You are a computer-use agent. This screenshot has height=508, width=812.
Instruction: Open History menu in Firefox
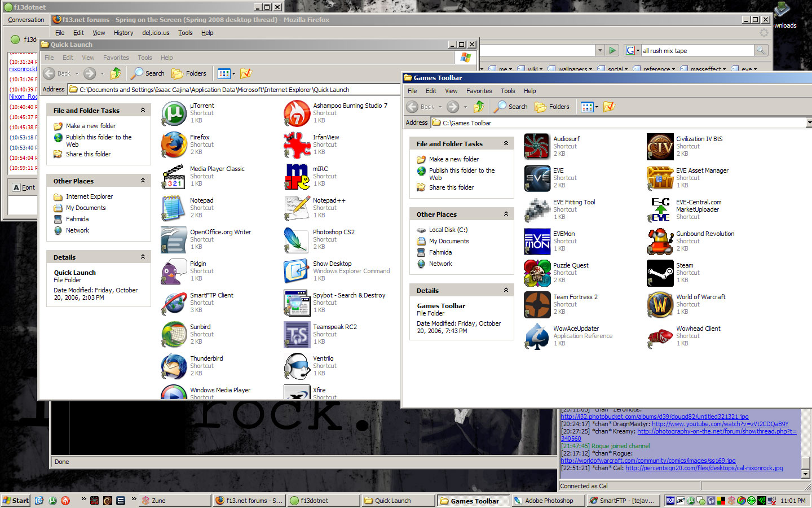coord(123,33)
